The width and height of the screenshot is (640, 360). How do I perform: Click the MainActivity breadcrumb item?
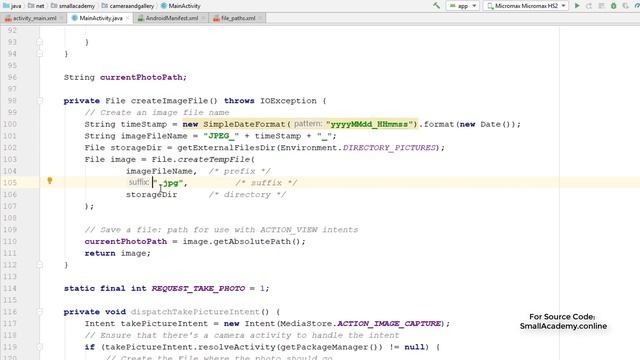click(180, 6)
